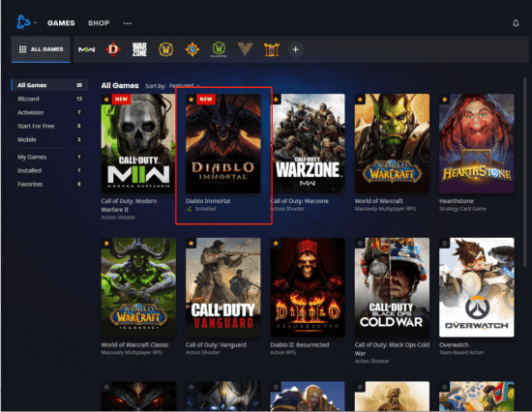The width and height of the screenshot is (532, 412).
Task: Toggle favorite star on Overwatch tile
Action: pyautogui.click(x=445, y=243)
